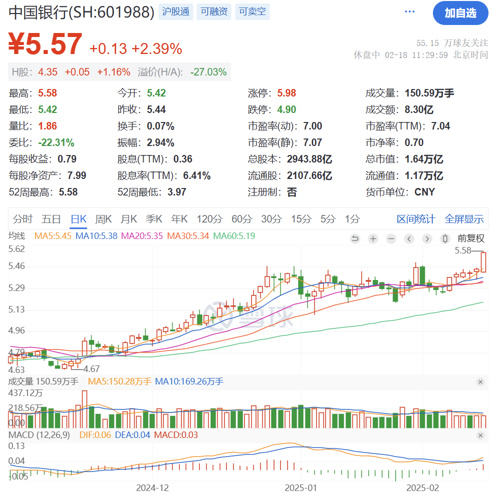Click the latest candlestick at 5.58 high
Viewport: 500px width, 500px height.
click(483, 262)
